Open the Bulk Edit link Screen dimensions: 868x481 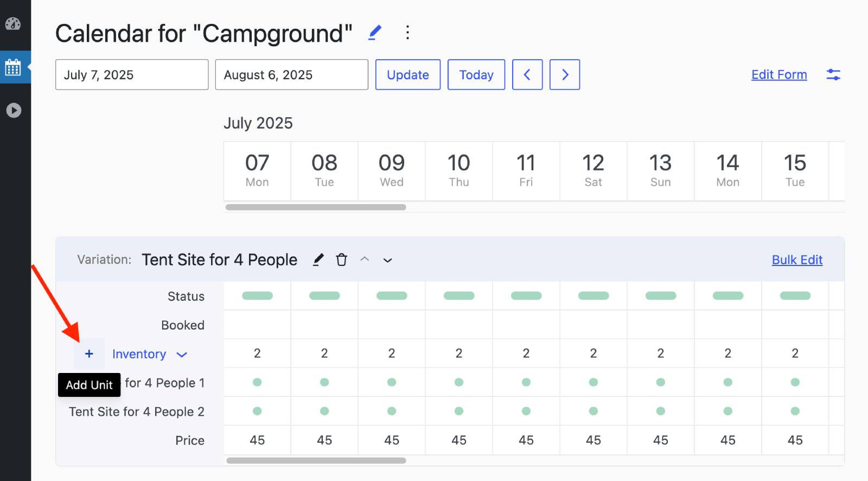(x=797, y=260)
